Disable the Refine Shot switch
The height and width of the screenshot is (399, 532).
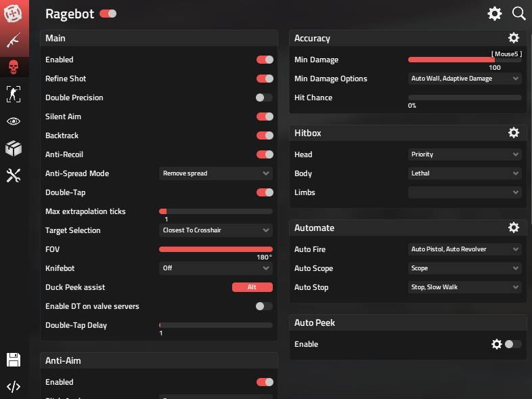tap(265, 79)
